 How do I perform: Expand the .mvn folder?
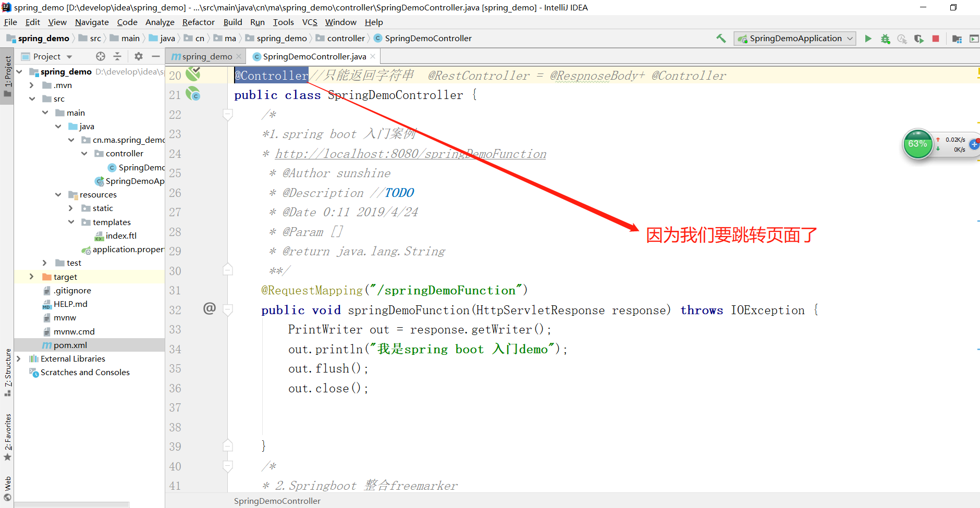pyautogui.click(x=32, y=85)
